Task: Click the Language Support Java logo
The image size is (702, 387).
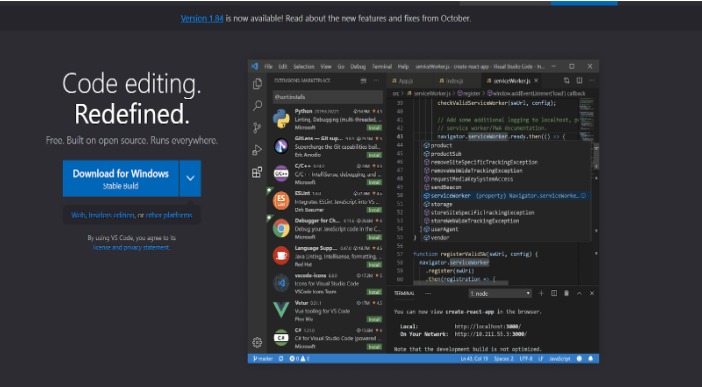Action: [x=281, y=256]
